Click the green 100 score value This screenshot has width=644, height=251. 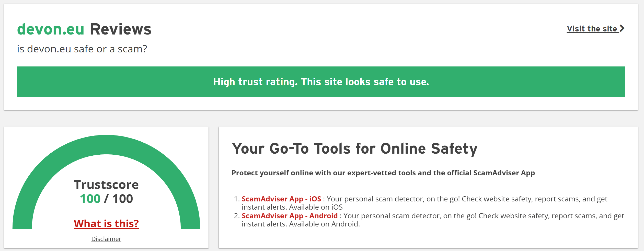click(x=90, y=199)
